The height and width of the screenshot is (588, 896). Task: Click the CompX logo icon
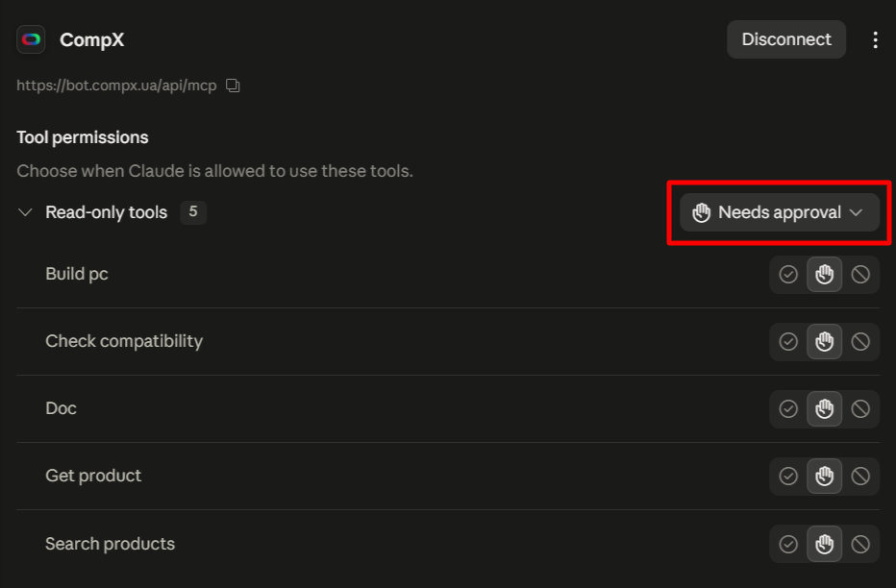pyautogui.click(x=31, y=39)
